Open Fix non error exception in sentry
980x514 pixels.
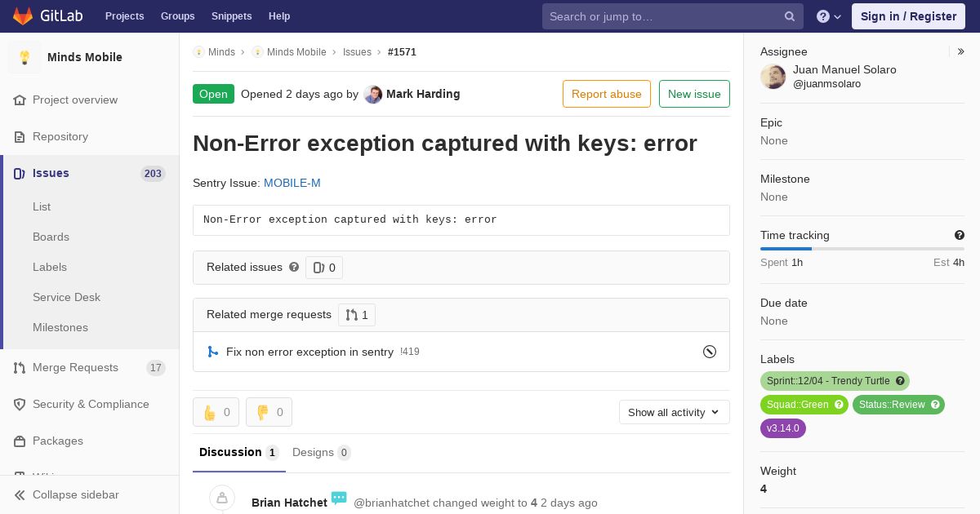click(x=310, y=352)
